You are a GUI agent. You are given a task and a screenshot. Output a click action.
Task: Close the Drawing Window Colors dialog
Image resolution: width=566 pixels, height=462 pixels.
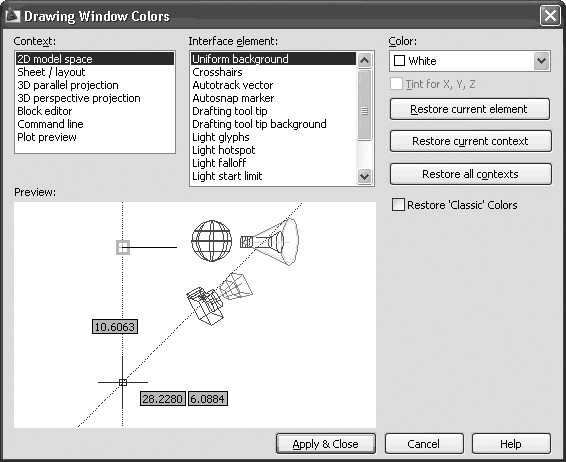tap(550, 16)
